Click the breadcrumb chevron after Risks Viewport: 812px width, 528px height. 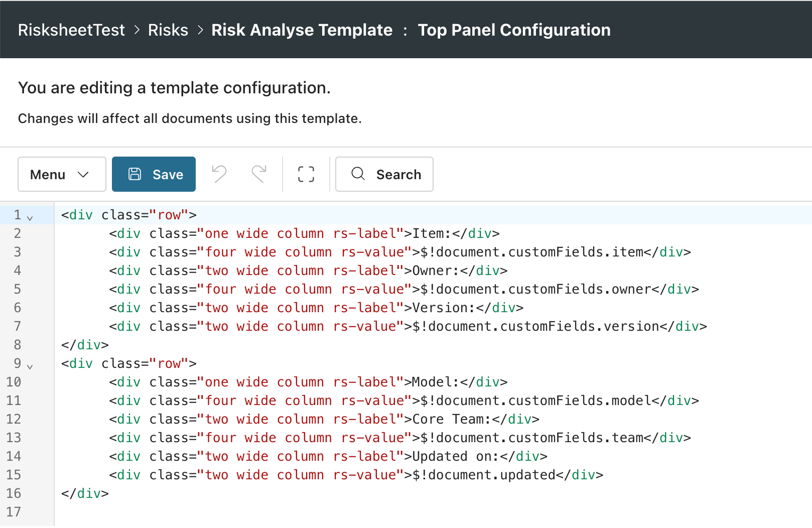pos(200,30)
